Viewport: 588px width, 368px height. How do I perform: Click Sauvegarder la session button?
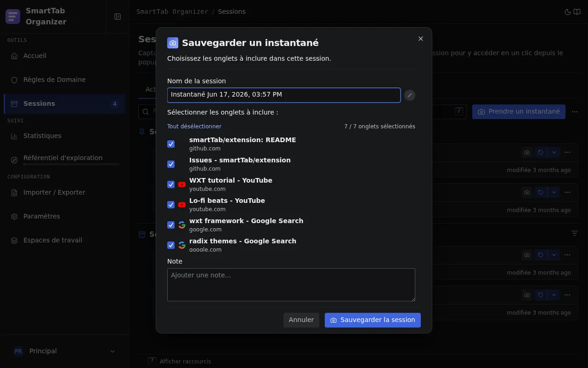click(x=373, y=320)
